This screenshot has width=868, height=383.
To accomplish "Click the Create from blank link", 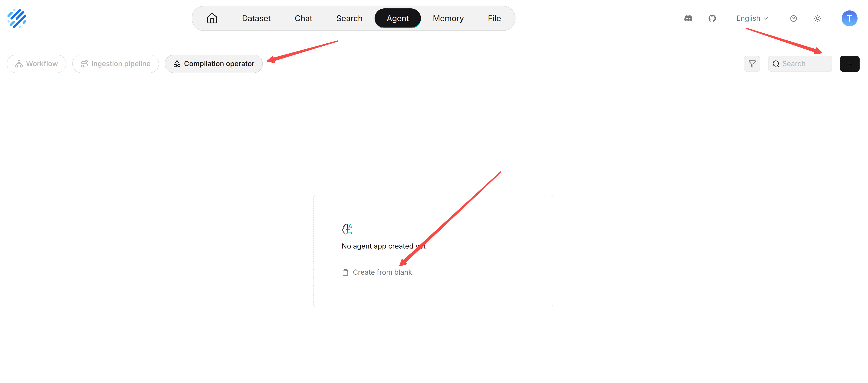I will click(x=377, y=272).
